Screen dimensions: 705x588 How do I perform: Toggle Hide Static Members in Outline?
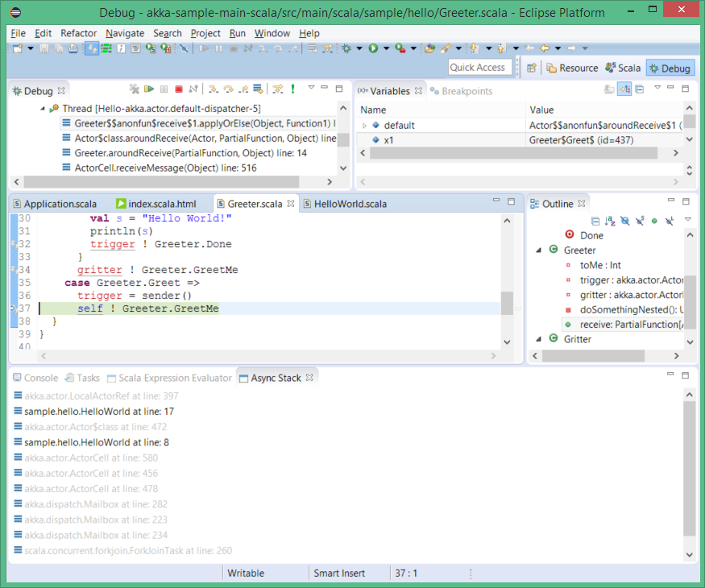tap(639, 220)
